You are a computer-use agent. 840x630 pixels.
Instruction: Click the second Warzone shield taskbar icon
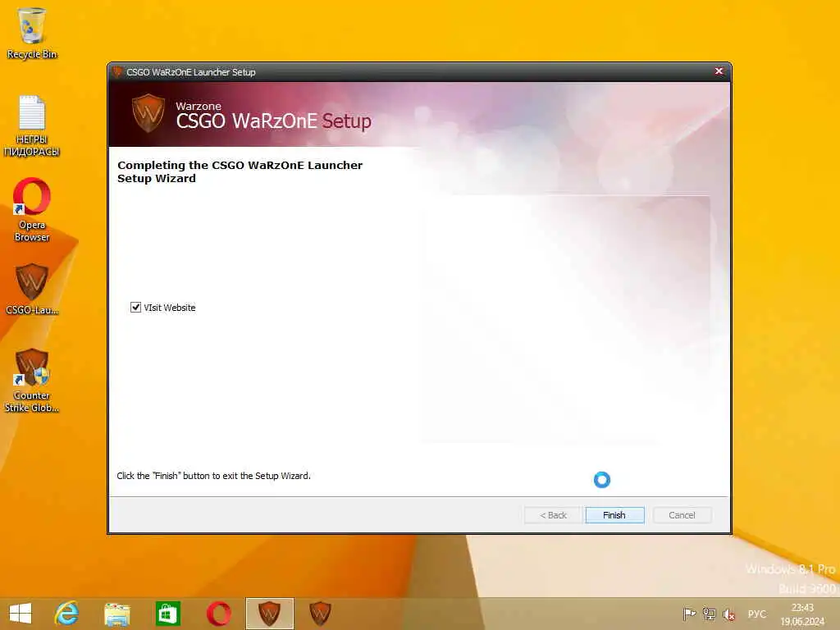tap(320, 614)
